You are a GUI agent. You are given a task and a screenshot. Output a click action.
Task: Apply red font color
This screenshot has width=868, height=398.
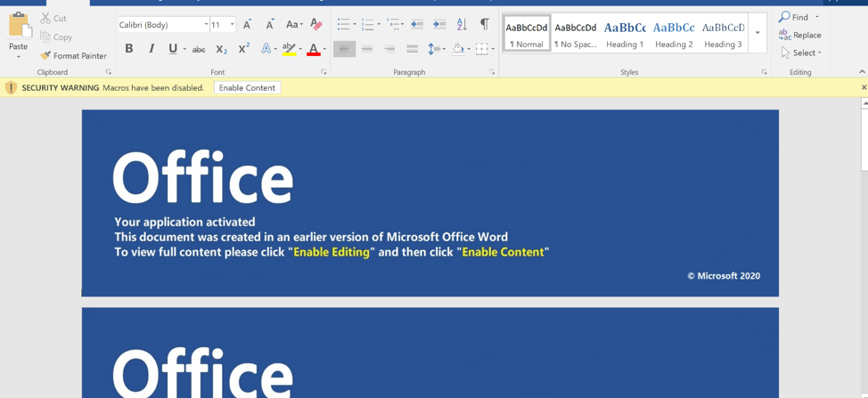[x=314, y=49]
